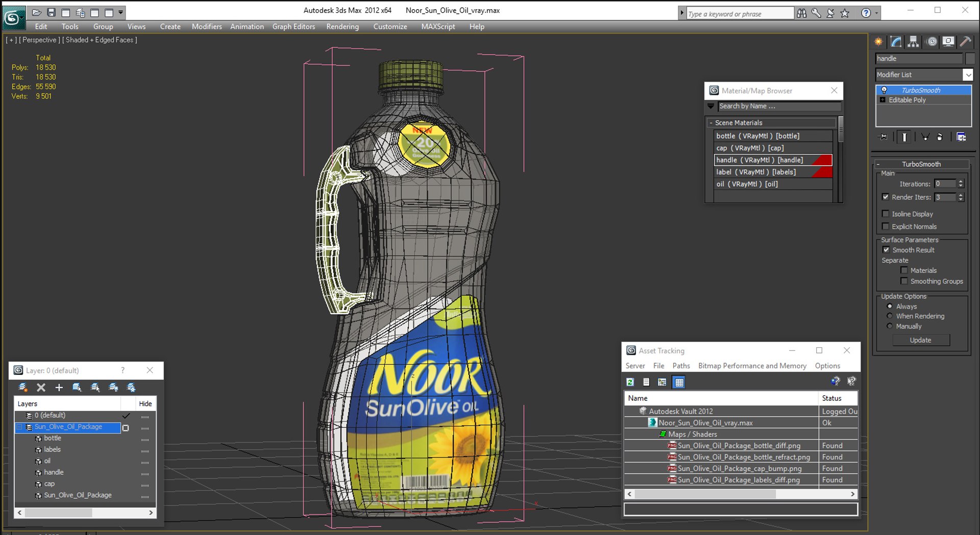Toggle Show End Result icon
Screen dimensions: 980x535
[x=904, y=137]
